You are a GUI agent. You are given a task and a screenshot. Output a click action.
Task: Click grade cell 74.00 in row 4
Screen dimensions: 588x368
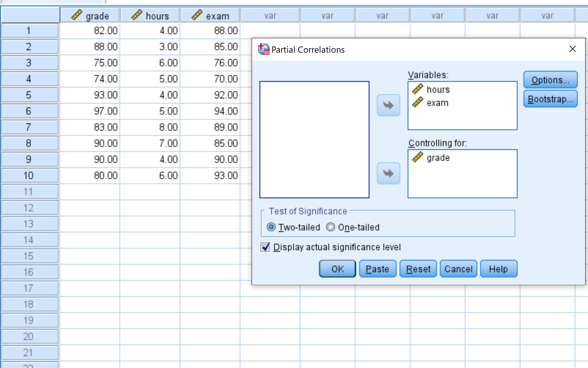90,79
